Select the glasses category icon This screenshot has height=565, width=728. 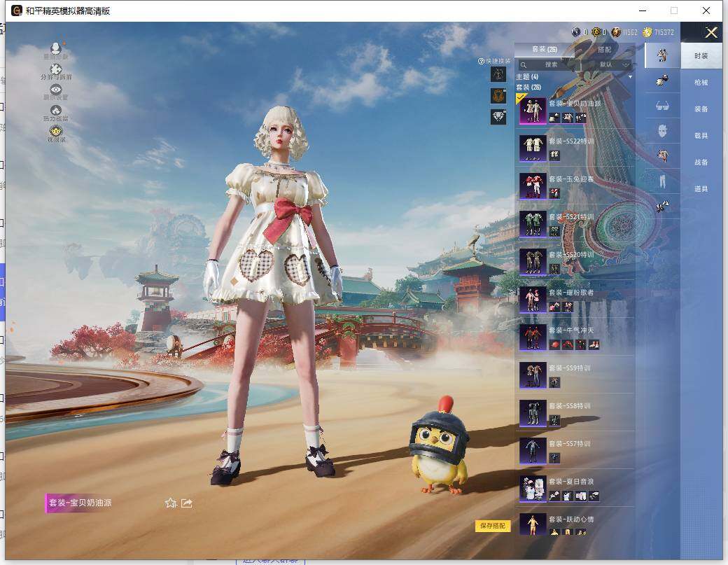pos(662,106)
